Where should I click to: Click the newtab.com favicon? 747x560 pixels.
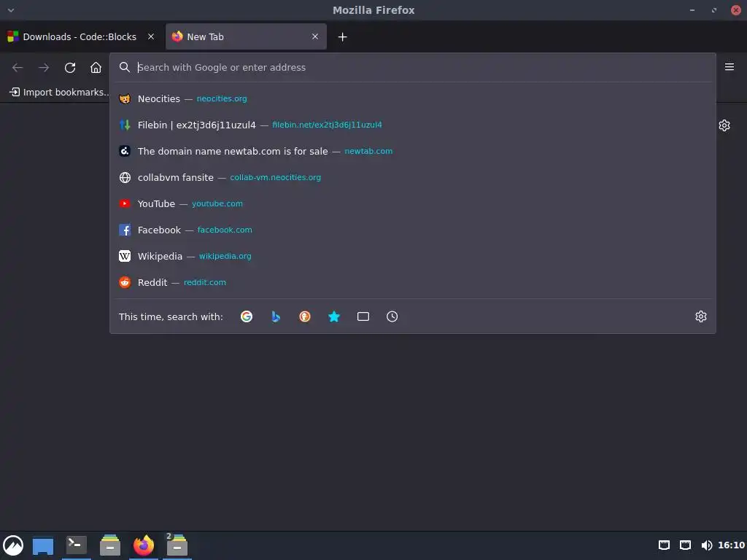tap(125, 151)
